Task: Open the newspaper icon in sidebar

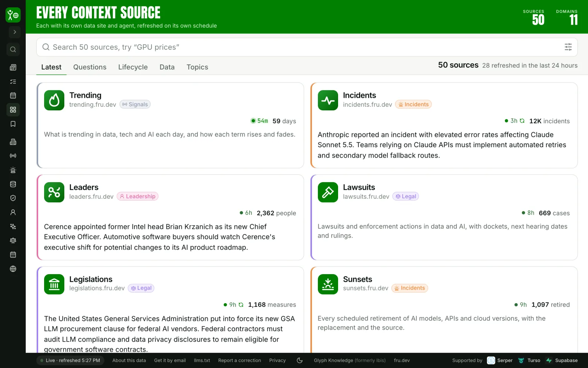Action: [x=13, y=67]
